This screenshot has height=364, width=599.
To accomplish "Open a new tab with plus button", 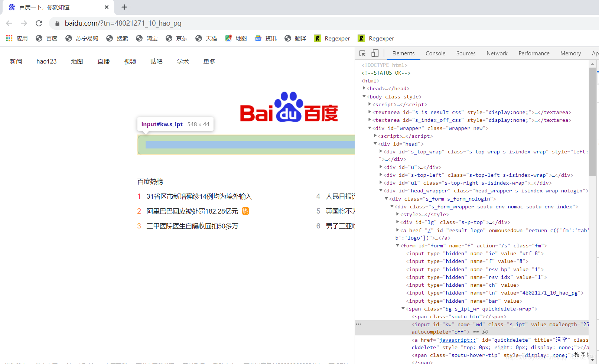I will 124,7.
